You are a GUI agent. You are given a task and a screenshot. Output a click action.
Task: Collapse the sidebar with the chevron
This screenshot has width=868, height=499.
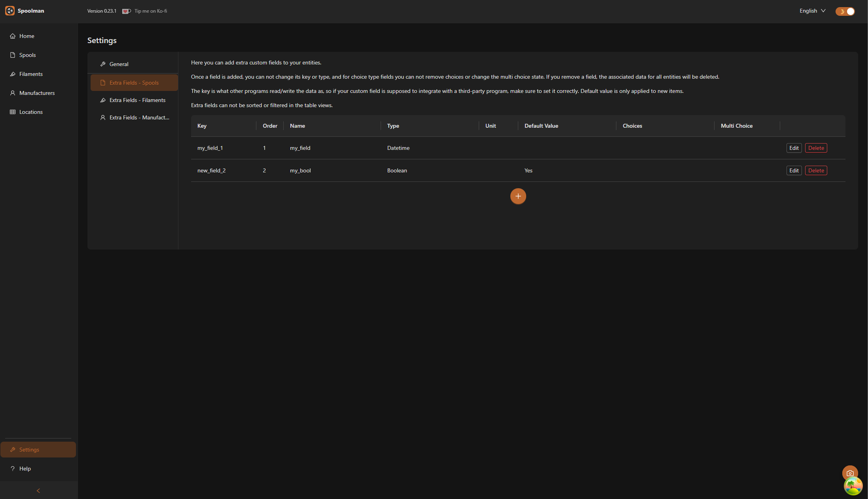click(38, 490)
